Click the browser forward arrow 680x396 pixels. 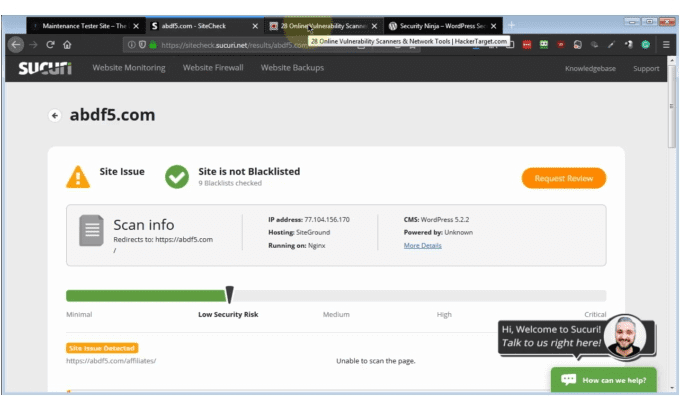33,45
